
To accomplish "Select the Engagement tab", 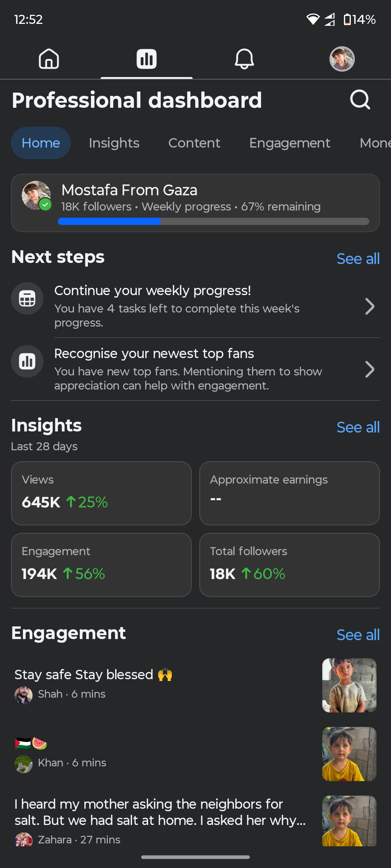I will (x=290, y=143).
